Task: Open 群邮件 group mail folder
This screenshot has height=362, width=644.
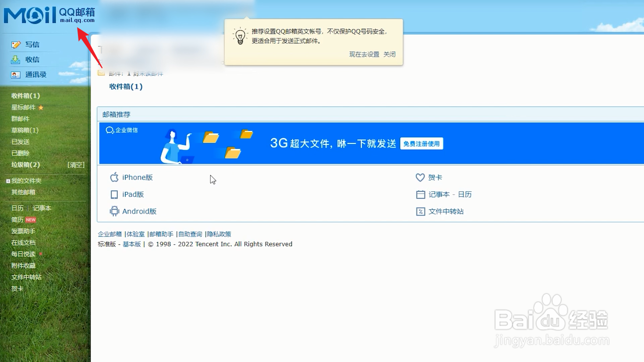Action: coord(20,119)
